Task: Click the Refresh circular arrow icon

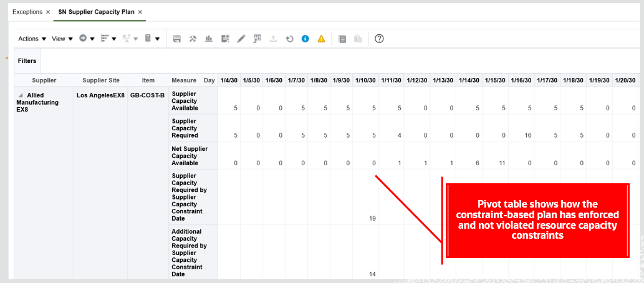Action: tap(289, 39)
